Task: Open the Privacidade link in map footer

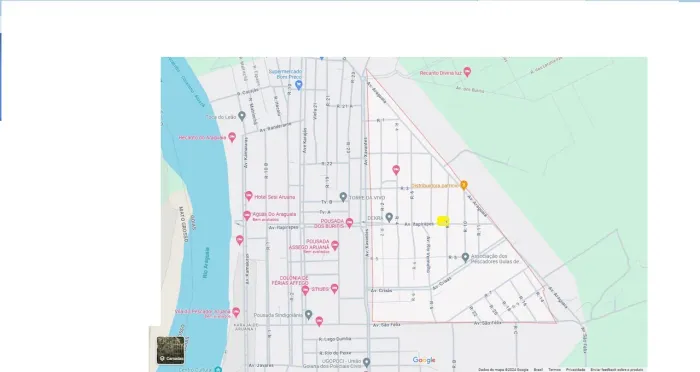Action: click(575, 370)
